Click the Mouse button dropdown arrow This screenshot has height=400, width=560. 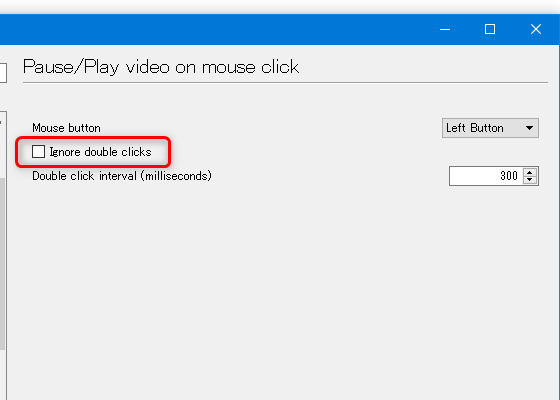tap(529, 128)
